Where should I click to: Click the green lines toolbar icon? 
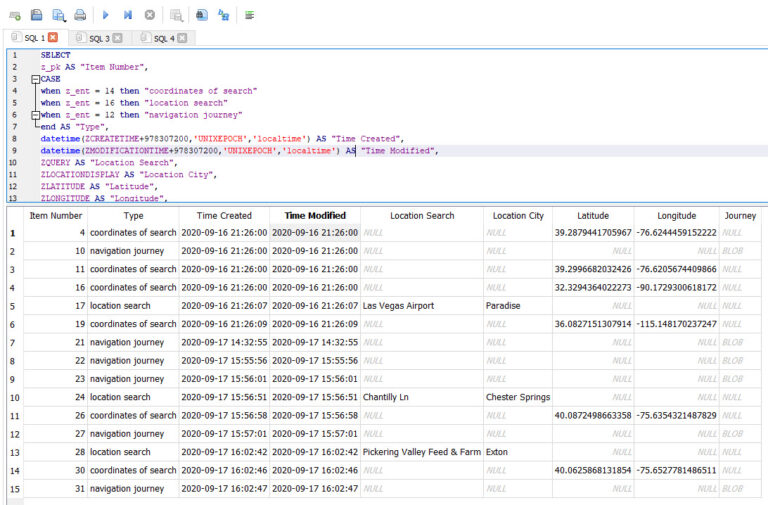click(x=249, y=15)
